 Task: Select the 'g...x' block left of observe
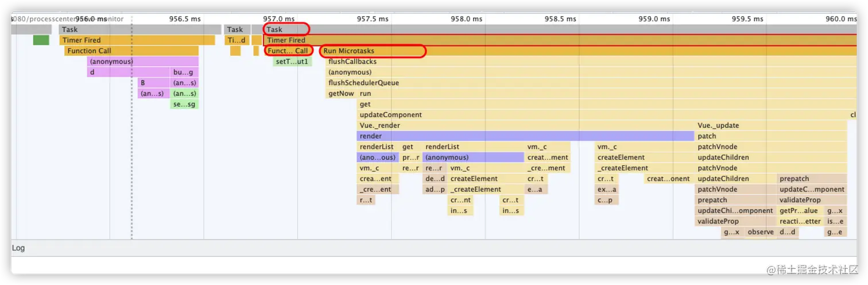point(732,232)
